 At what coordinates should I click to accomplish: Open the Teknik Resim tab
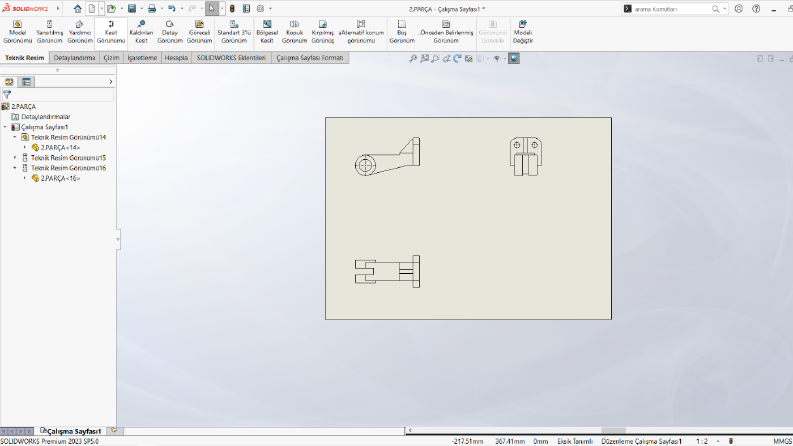(x=25, y=58)
